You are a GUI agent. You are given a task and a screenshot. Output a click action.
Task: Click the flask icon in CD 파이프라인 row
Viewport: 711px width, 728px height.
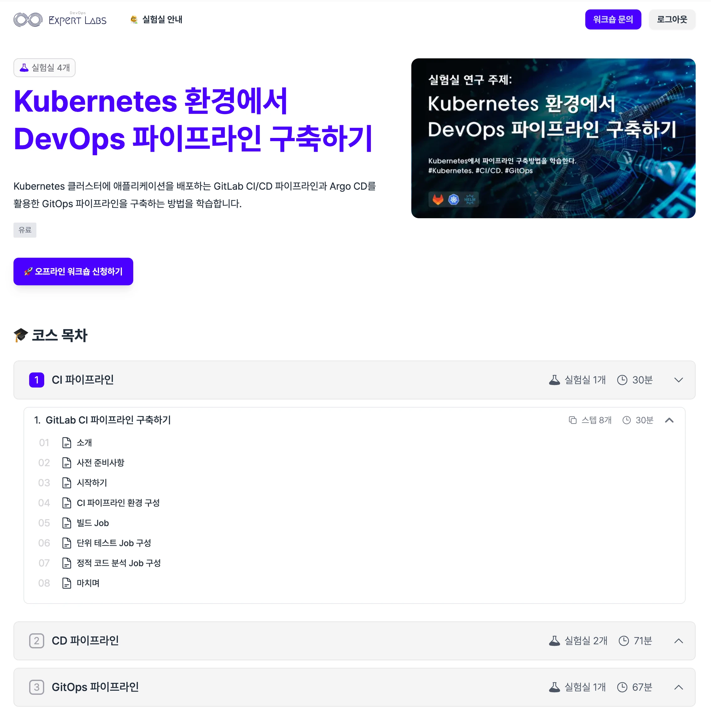(x=554, y=641)
